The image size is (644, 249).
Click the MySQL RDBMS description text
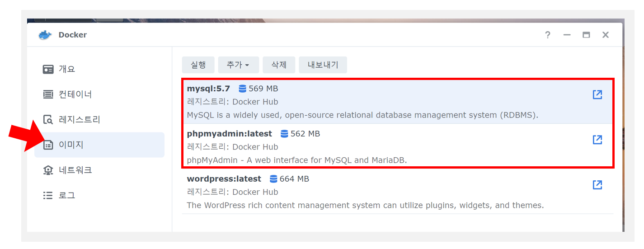click(x=362, y=115)
